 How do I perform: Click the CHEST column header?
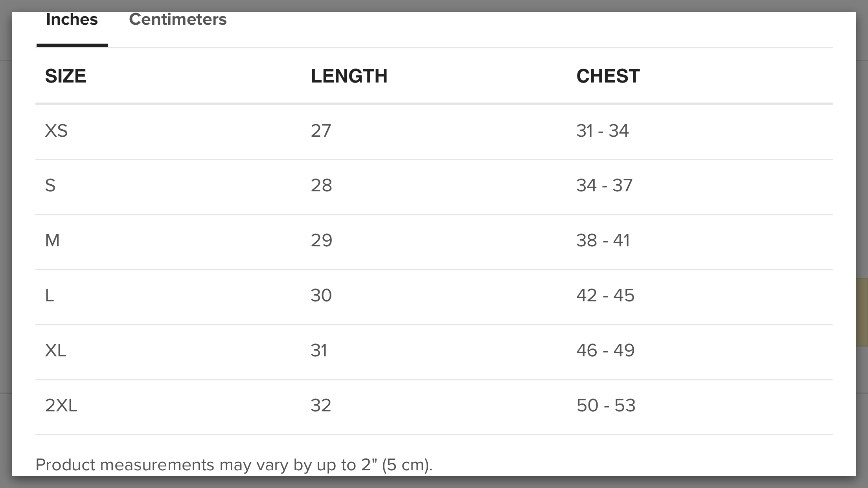pos(608,76)
